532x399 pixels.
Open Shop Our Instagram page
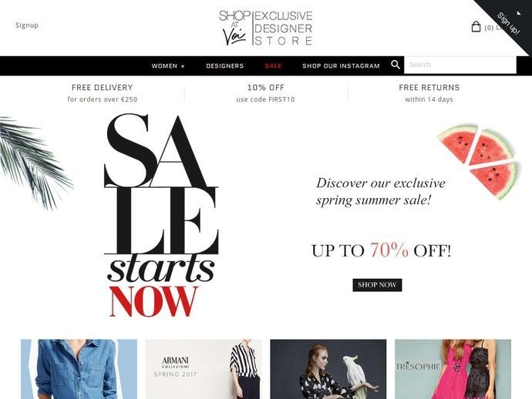coord(341,65)
